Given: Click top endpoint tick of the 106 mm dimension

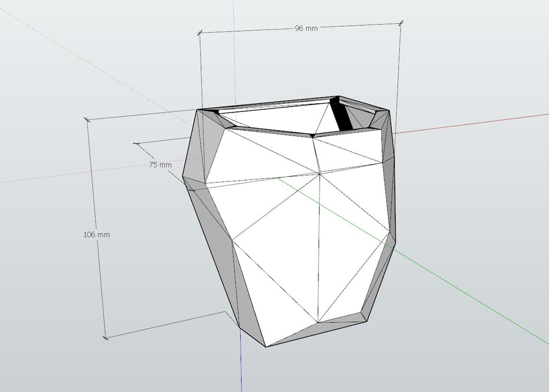Looking at the screenshot, I should click(87, 119).
